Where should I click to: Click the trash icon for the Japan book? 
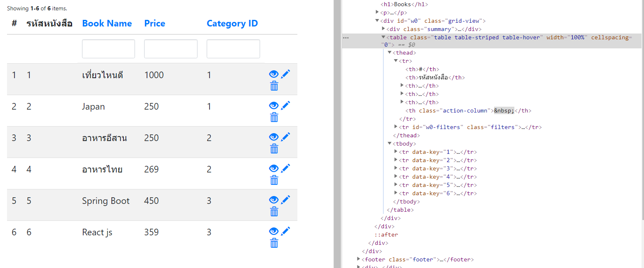pyautogui.click(x=274, y=117)
